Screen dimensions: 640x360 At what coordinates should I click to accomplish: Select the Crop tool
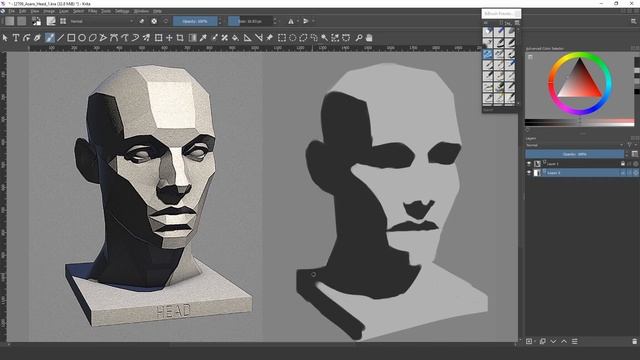[180, 38]
